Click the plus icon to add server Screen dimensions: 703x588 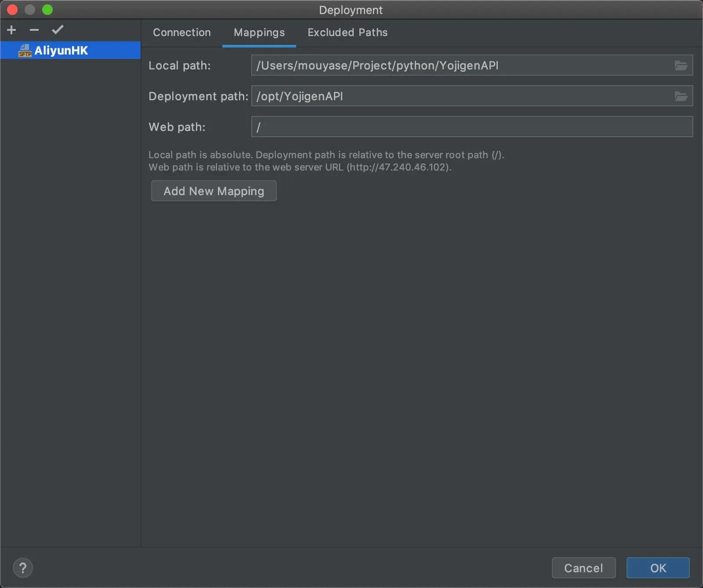point(11,30)
